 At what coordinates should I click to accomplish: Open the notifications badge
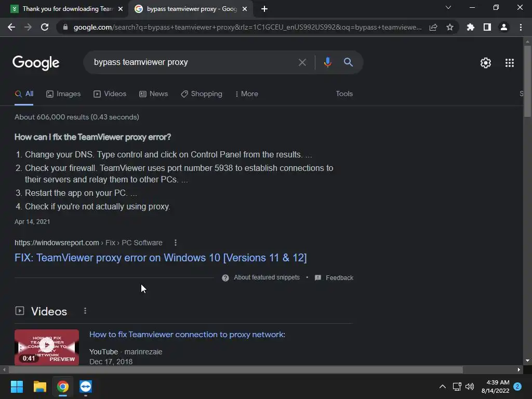tap(517, 387)
